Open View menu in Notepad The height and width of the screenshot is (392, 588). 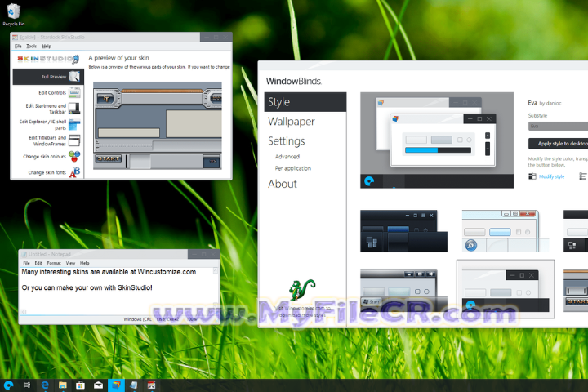70,263
